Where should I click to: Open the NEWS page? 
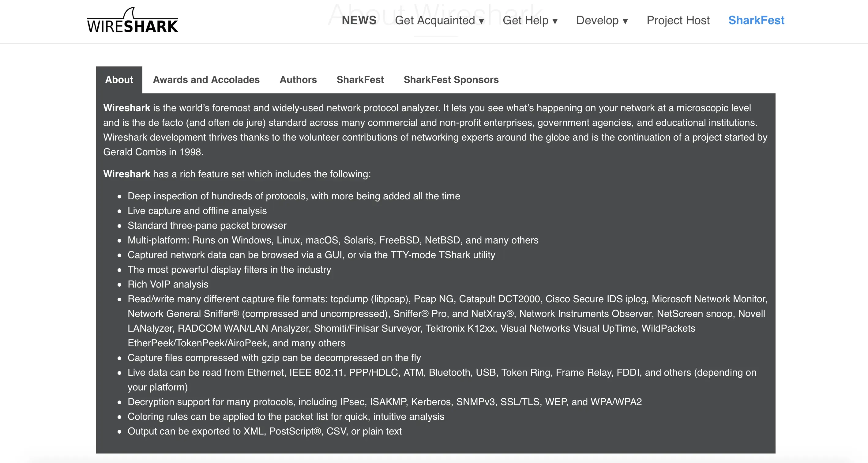[359, 20]
